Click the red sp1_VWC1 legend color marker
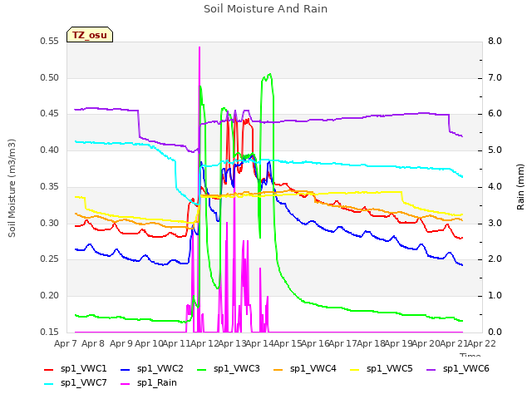Viewport: 532px width, 399px height. coord(49,369)
